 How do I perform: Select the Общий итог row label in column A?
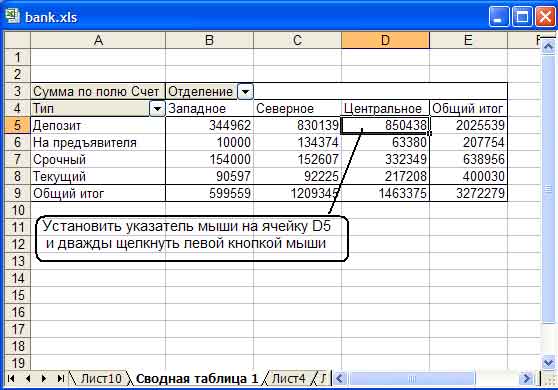(x=98, y=193)
